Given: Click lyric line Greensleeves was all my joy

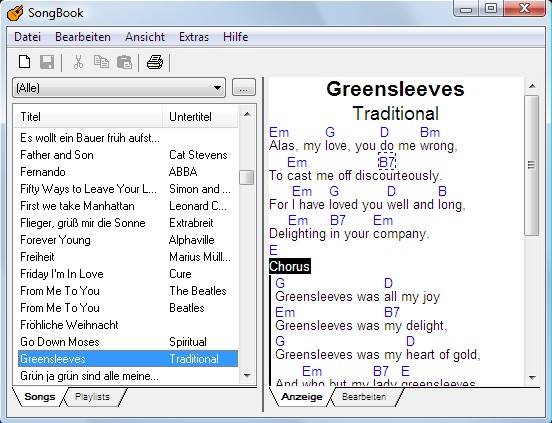Looking at the screenshot, I should 357,297.
